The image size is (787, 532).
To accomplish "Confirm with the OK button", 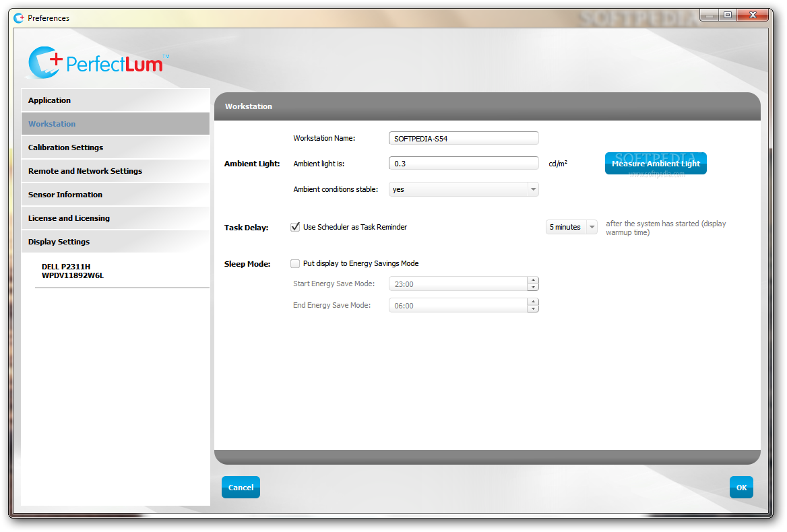I will pyautogui.click(x=741, y=488).
